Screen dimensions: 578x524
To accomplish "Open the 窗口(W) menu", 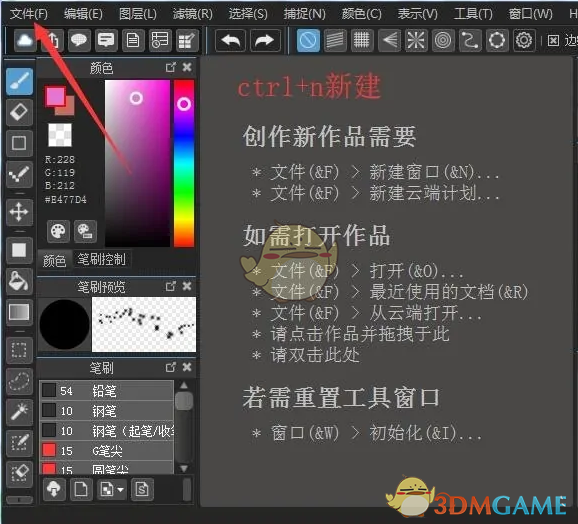I will [x=530, y=14].
